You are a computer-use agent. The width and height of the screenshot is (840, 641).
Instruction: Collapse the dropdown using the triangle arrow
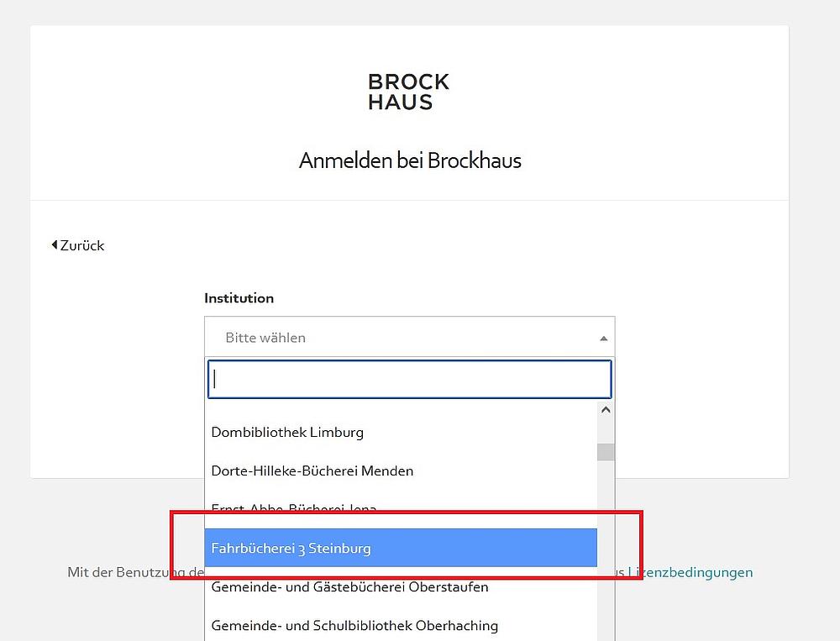pyautogui.click(x=604, y=339)
